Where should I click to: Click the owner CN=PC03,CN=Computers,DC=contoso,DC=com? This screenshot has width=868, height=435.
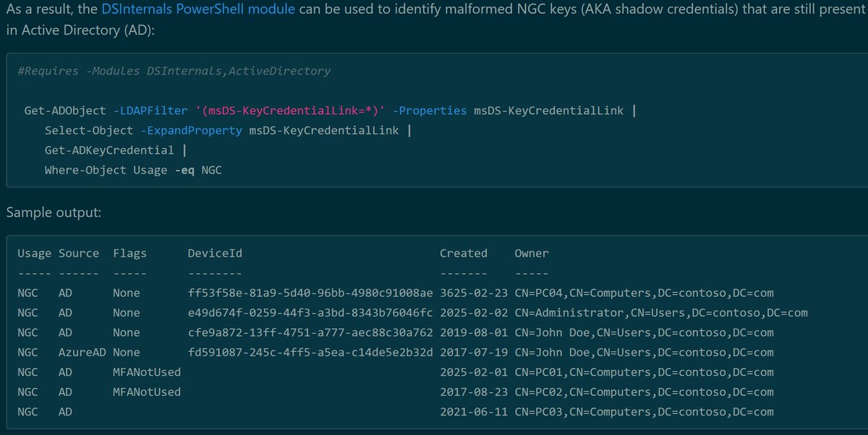644,413
